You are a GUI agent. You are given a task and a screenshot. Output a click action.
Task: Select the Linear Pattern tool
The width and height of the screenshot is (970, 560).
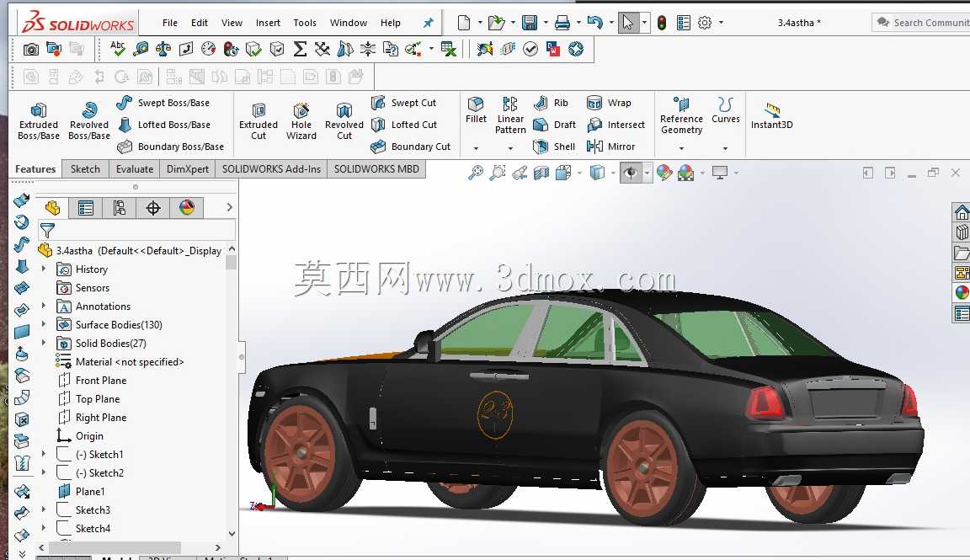(510, 115)
